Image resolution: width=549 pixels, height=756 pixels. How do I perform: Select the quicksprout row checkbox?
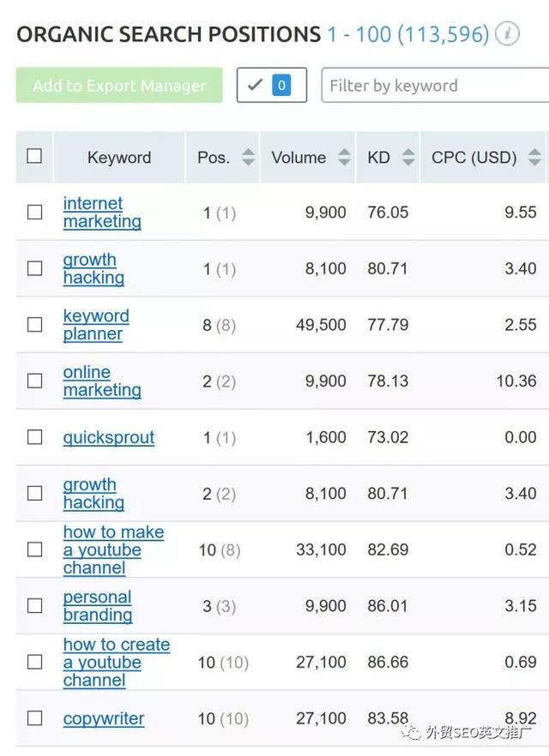click(x=34, y=437)
